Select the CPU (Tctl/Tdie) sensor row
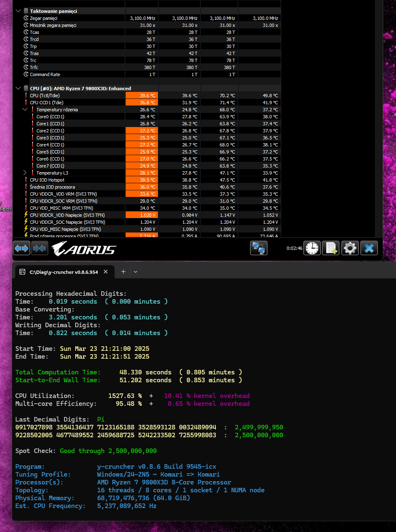The width and height of the screenshot is (396, 532). [x=45, y=96]
